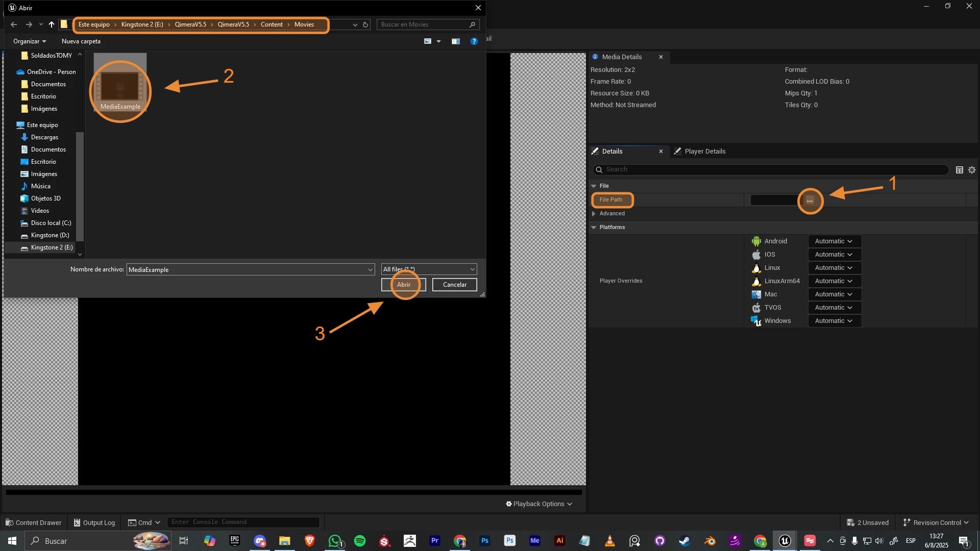
Task: Select Kingstone (D:) drive in sidebar
Action: tap(50, 235)
